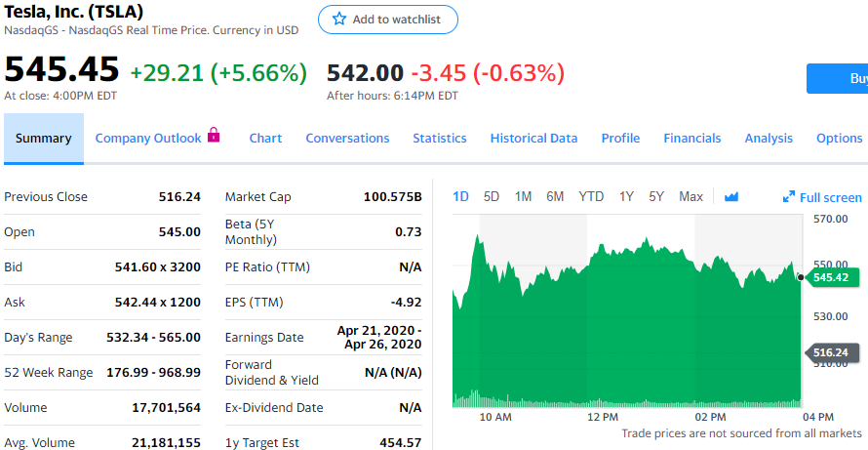Go to the Financials tab
Screen dimensions: 868x450
tap(691, 139)
